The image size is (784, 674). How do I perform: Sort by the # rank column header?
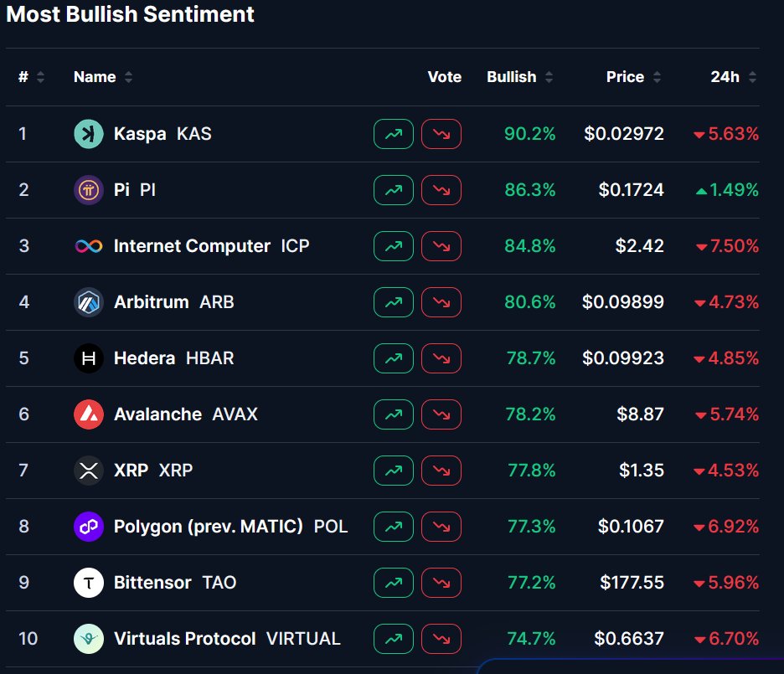coord(31,77)
